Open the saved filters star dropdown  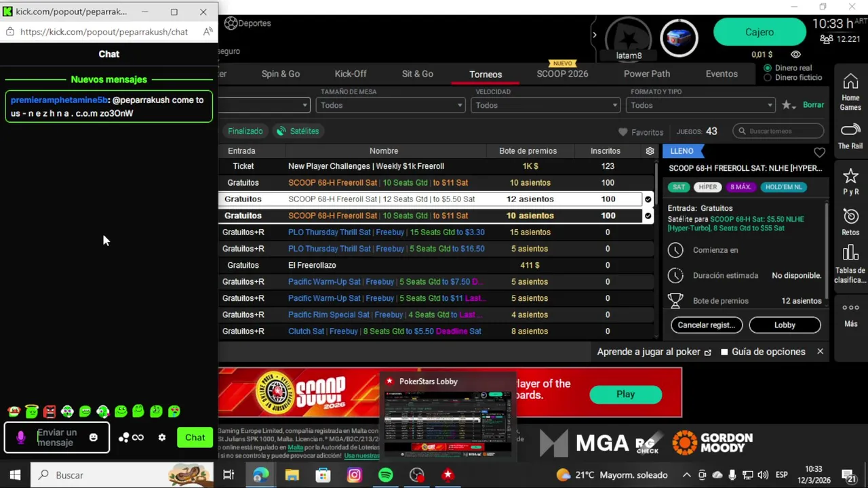[788, 105]
